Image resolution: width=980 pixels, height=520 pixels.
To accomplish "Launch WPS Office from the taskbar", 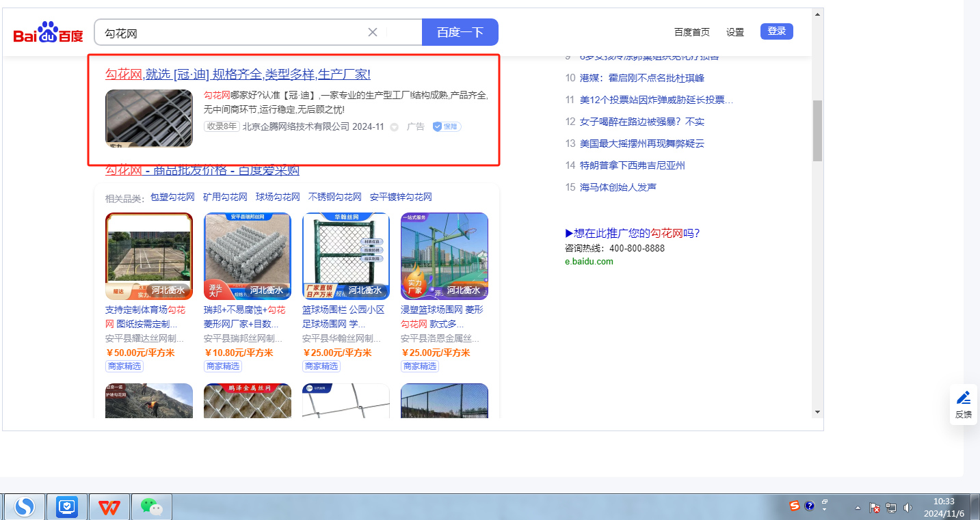I will click(109, 507).
